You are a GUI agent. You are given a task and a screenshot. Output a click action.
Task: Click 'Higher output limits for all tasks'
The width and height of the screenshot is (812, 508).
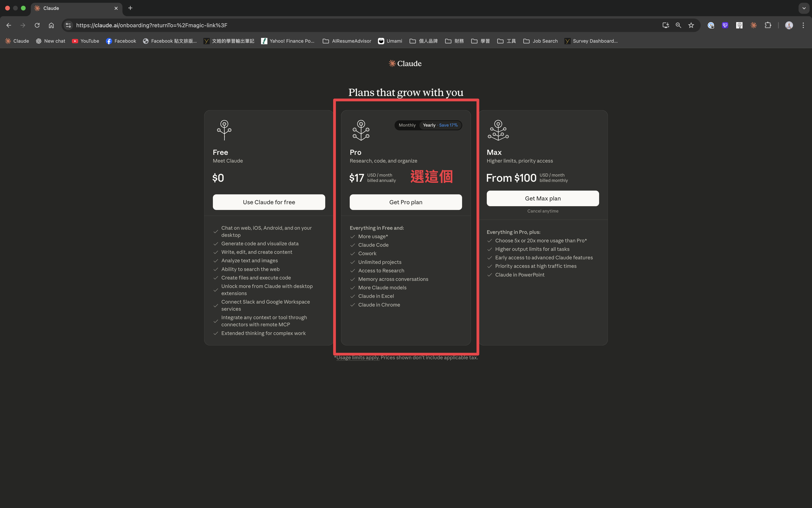[532, 249]
